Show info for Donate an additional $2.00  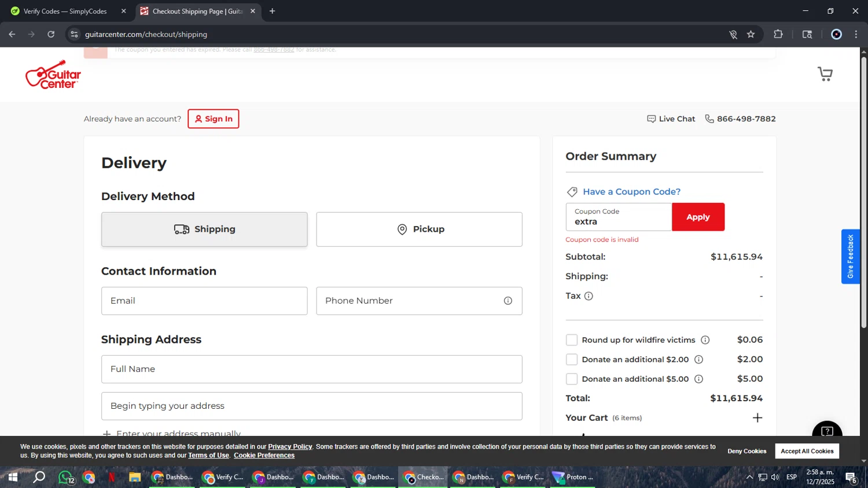click(699, 360)
